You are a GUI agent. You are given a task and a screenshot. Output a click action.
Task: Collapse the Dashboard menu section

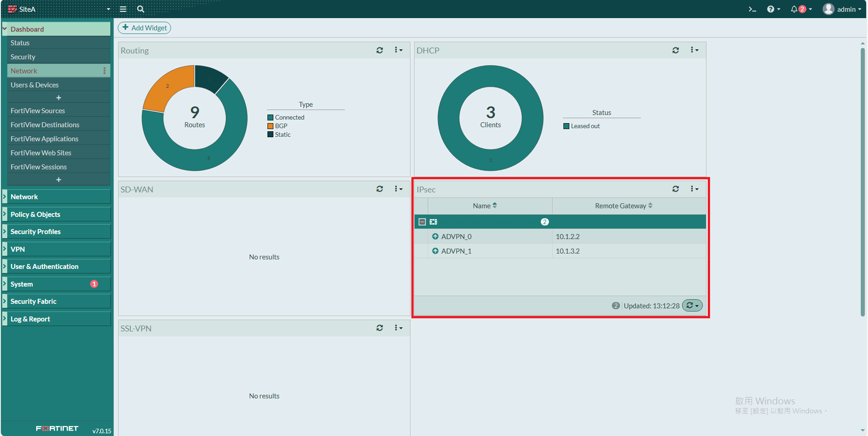57,29
